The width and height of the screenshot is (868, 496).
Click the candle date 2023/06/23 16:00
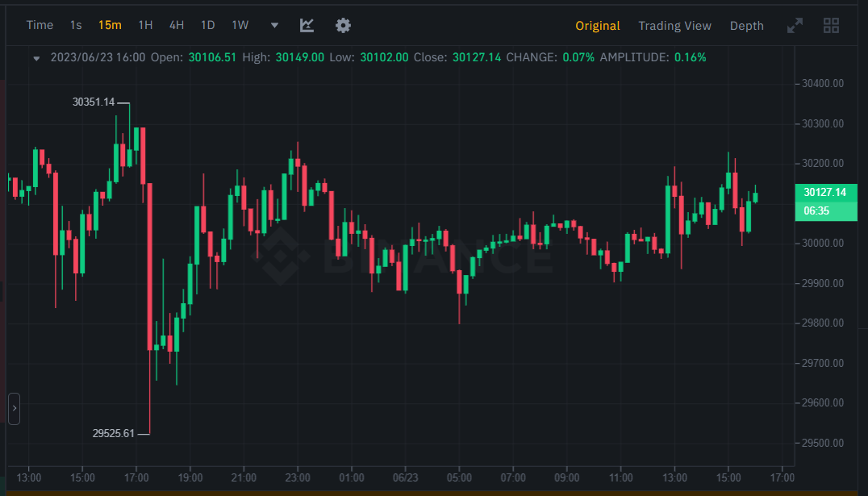[x=98, y=57]
